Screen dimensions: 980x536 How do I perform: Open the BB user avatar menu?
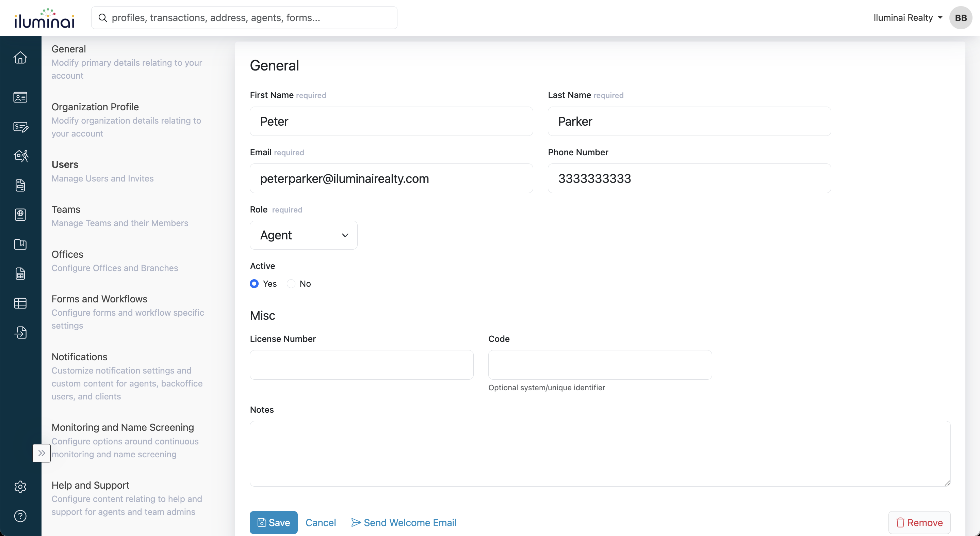pyautogui.click(x=961, y=18)
